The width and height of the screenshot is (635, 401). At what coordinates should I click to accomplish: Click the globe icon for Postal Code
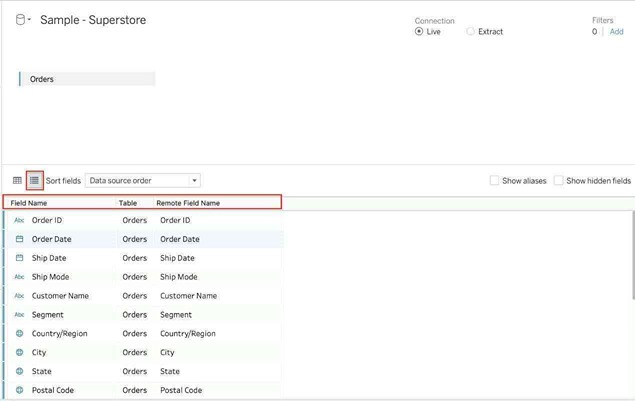19,391
